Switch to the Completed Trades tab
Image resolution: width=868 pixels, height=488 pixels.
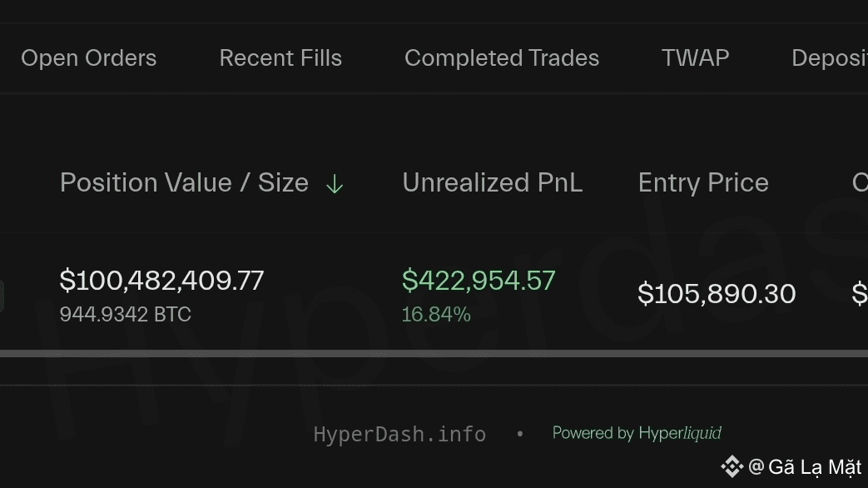pyautogui.click(x=501, y=58)
